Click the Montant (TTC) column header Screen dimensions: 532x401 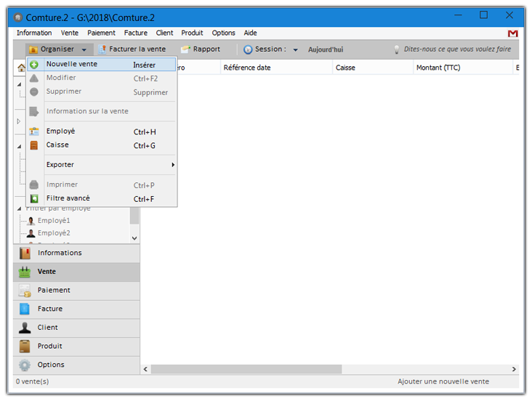[437, 68]
